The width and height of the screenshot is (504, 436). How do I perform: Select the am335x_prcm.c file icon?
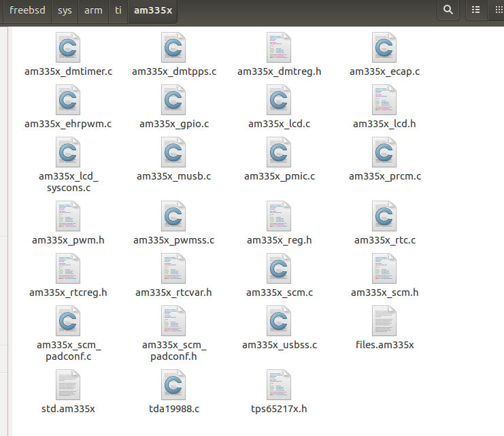pyautogui.click(x=384, y=152)
